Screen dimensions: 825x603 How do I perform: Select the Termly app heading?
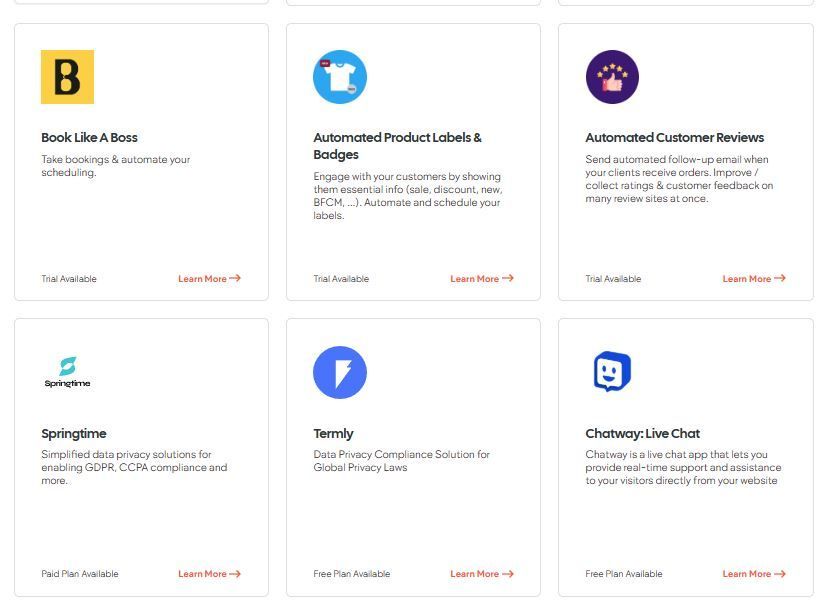333,434
